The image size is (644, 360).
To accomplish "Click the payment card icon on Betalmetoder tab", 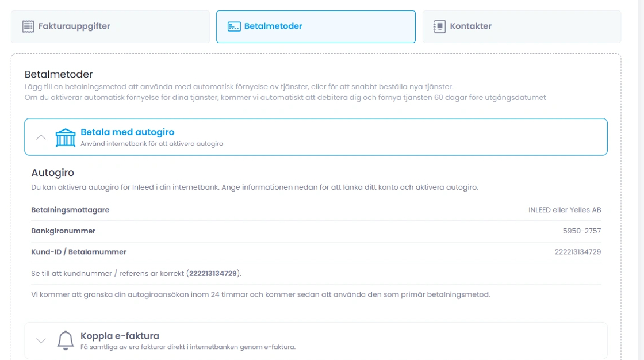I will tap(234, 26).
